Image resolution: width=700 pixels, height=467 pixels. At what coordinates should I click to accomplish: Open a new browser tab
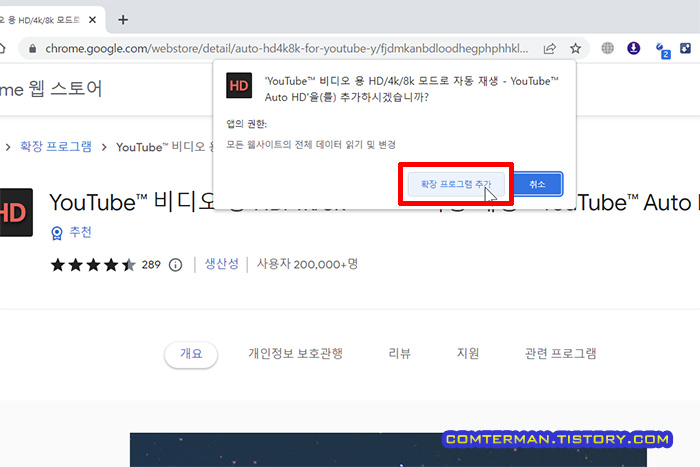coord(123,20)
